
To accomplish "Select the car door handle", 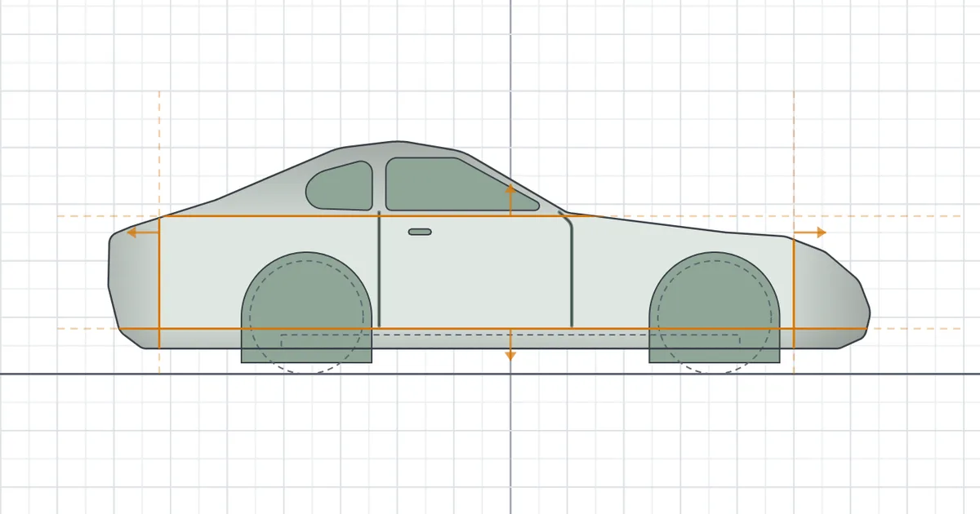I will point(420,232).
